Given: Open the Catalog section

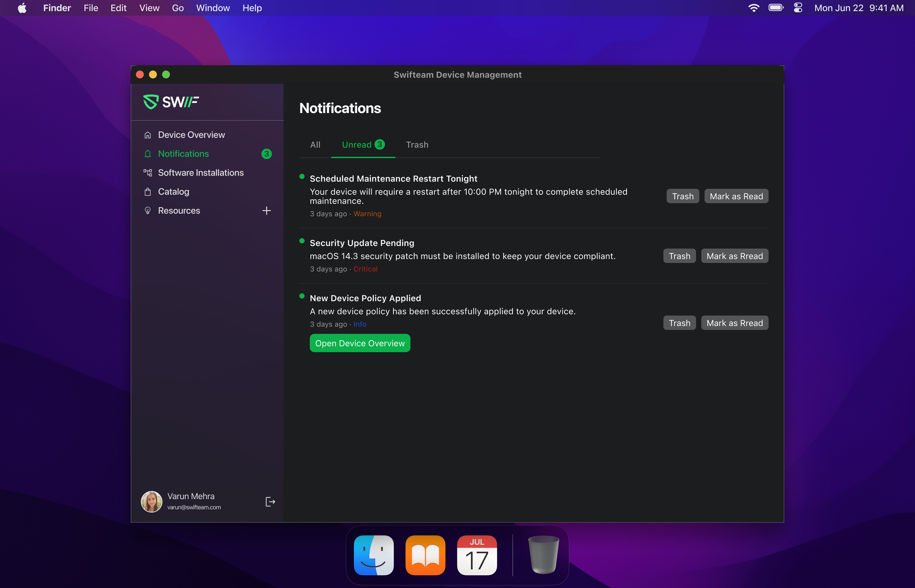Looking at the screenshot, I should click(x=208, y=192).
